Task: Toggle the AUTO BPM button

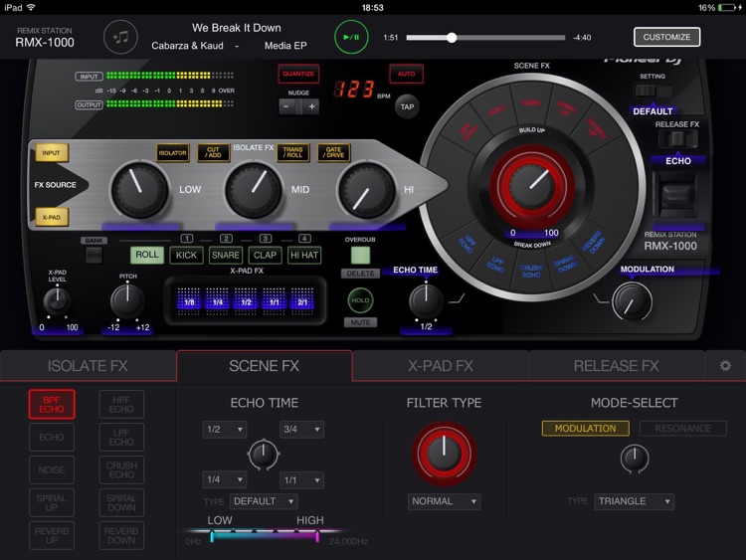Action: [x=406, y=74]
